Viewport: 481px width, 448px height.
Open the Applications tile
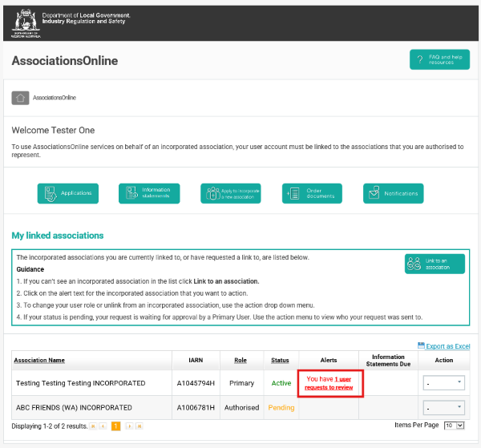coord(68,193)
